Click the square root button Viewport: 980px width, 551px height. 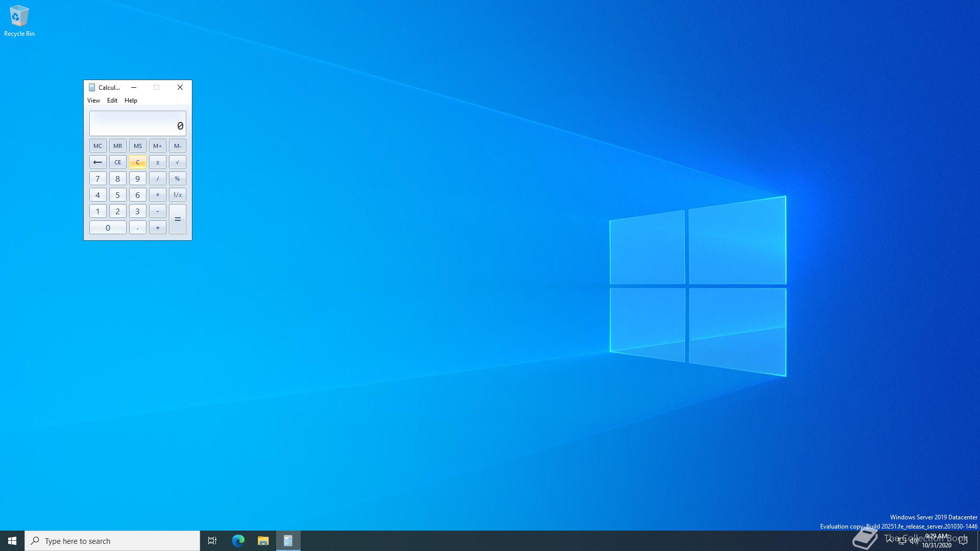click(177, 162)
